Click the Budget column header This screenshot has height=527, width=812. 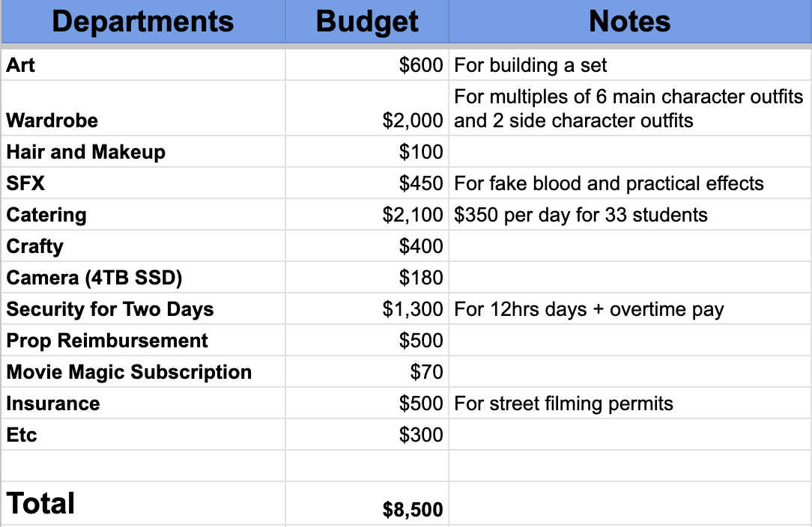tap(367, 21)
